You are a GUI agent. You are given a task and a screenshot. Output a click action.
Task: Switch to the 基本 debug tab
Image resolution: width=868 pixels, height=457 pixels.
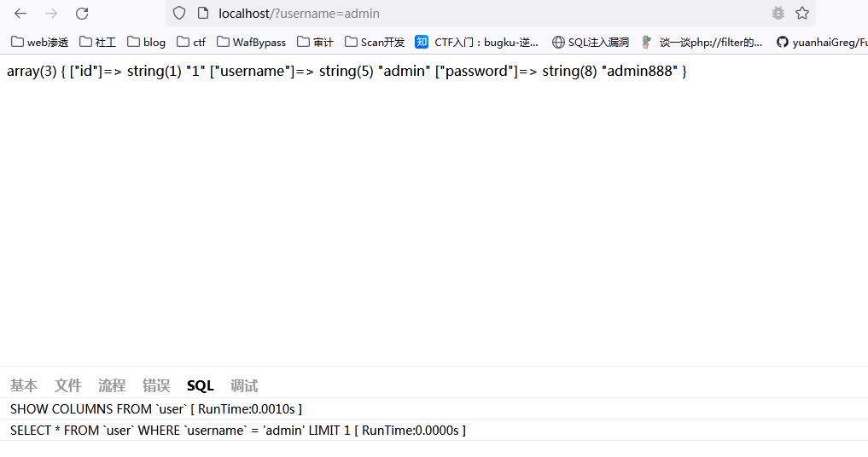click(24, 385)
